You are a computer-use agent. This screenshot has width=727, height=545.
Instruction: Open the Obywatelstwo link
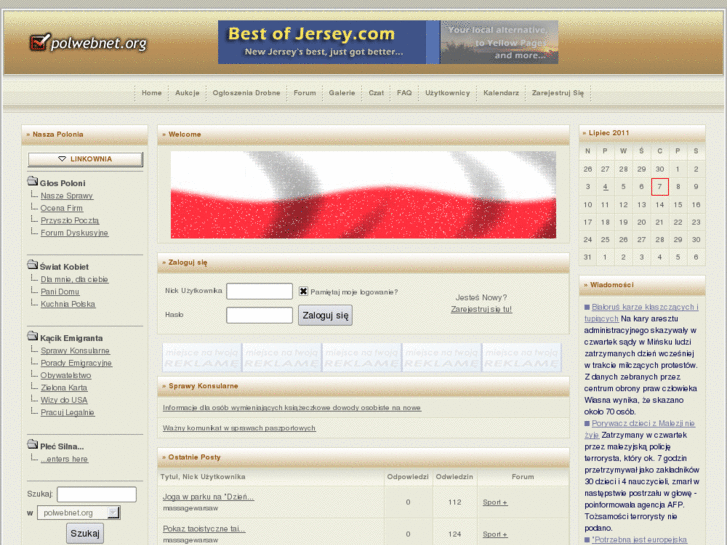coord(66,376)
